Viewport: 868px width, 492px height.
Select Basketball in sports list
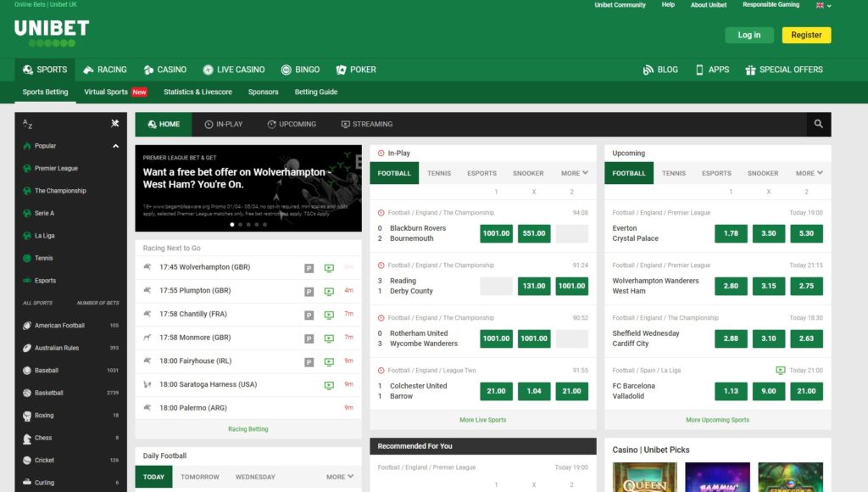pos(70,393)
